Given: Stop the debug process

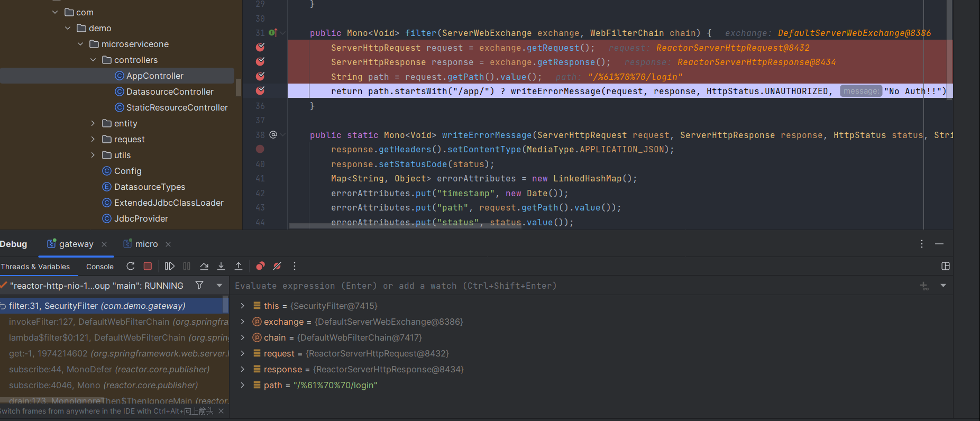Looking at the screenshot, I should 148,266.
